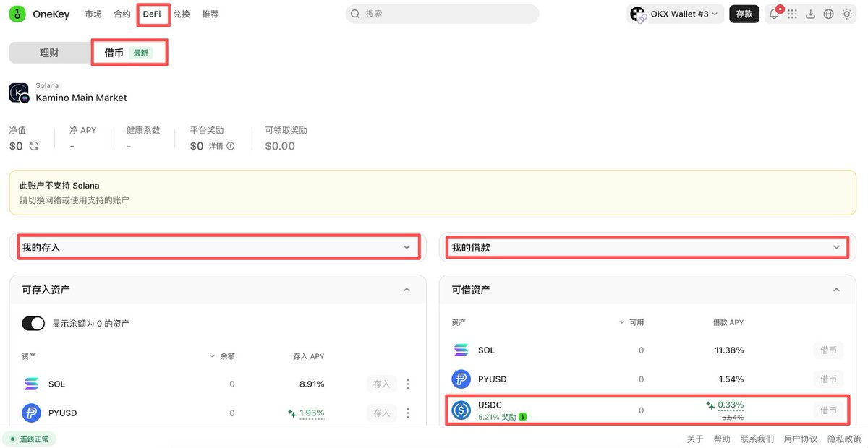Click the black 存款 button
The width and height of the screenshot is (868, 448).
tap(744, 14)
